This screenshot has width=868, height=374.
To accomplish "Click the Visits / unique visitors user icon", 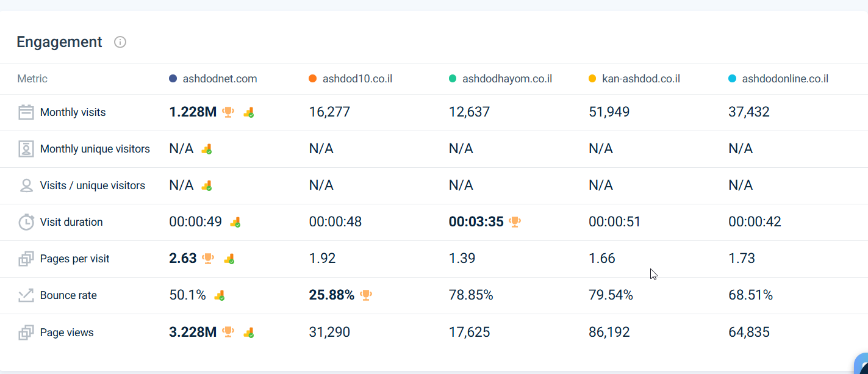I will coord(26,185).
